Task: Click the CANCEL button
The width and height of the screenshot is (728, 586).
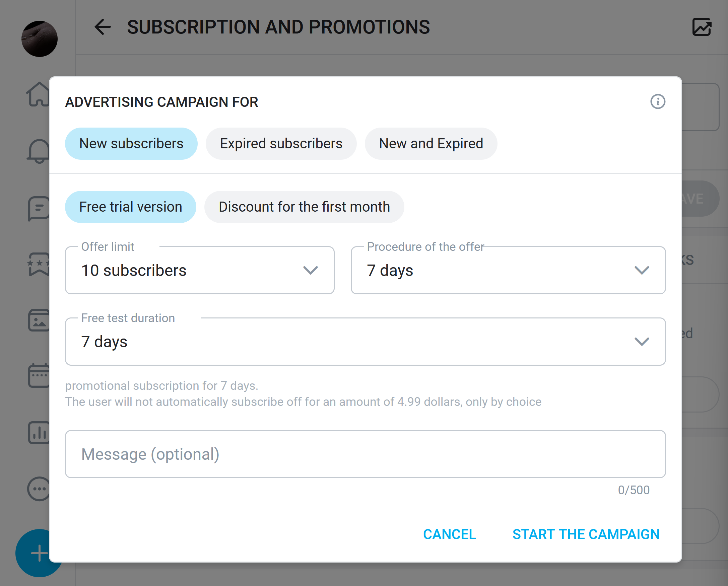Action: pyautogui.click(x=449, y=534)
